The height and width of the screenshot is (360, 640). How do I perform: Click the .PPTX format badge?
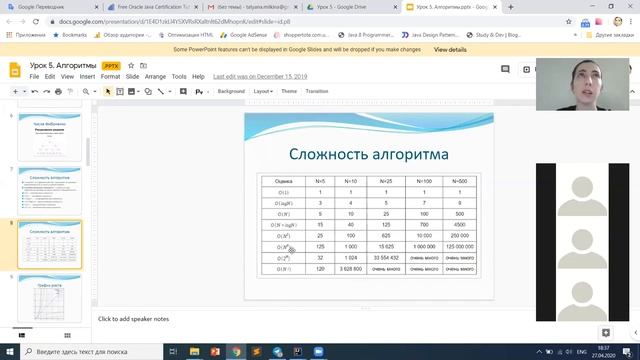(x=111, y=66)
